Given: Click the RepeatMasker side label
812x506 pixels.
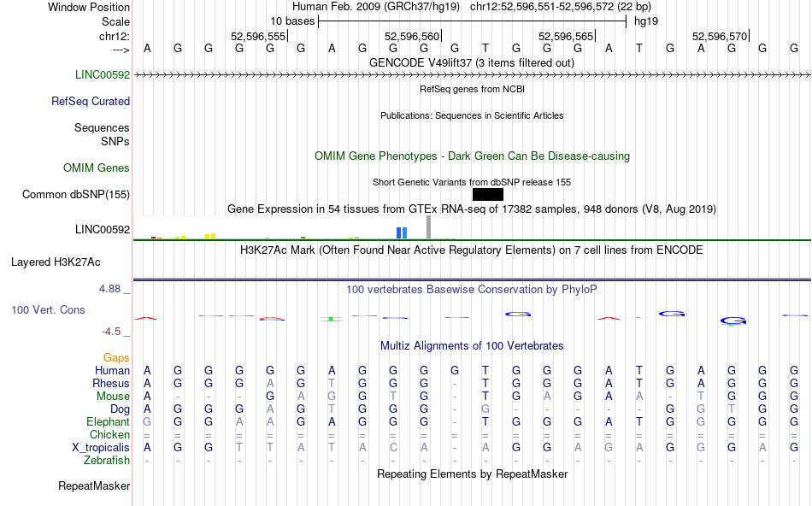Looking at the screenshot, I should [x=94, y=485].
